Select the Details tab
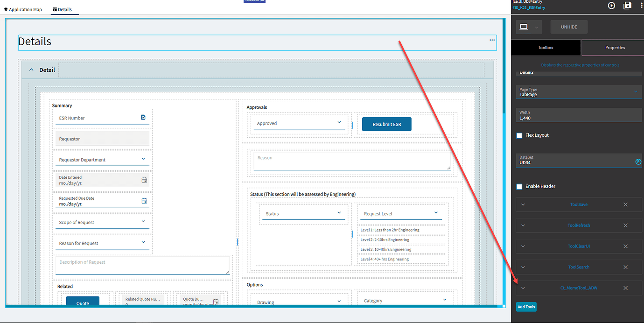The image size is (644, 323). click(x=64, y=9)
